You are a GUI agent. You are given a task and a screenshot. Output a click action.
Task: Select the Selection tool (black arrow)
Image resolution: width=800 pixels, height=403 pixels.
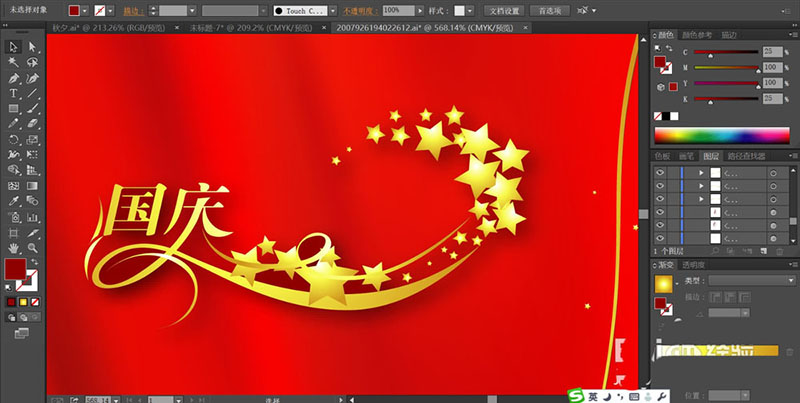(x=14, y=47)
